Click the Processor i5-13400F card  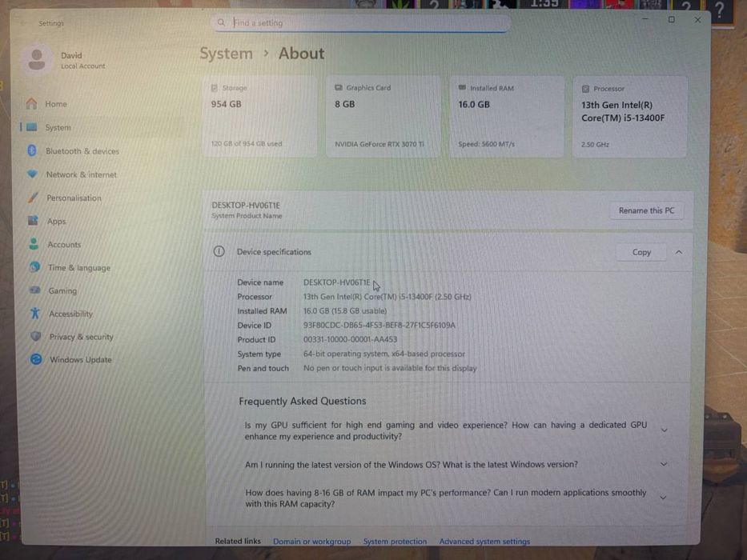point(630,117)
